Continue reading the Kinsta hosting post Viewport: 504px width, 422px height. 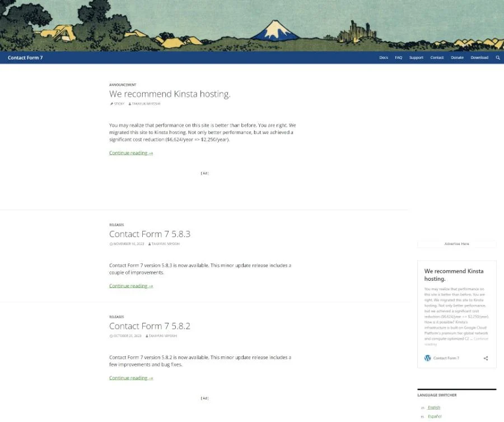click(x=131, y=153)
